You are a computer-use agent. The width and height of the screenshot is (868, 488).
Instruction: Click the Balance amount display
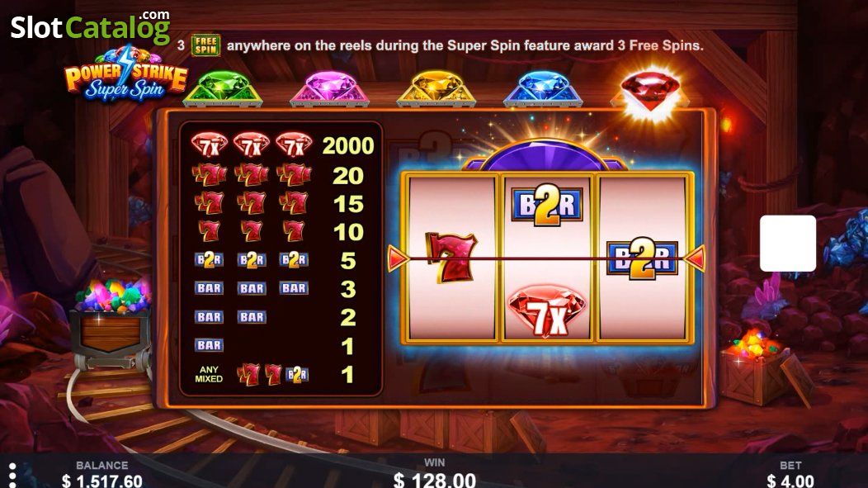click(101, 481)
